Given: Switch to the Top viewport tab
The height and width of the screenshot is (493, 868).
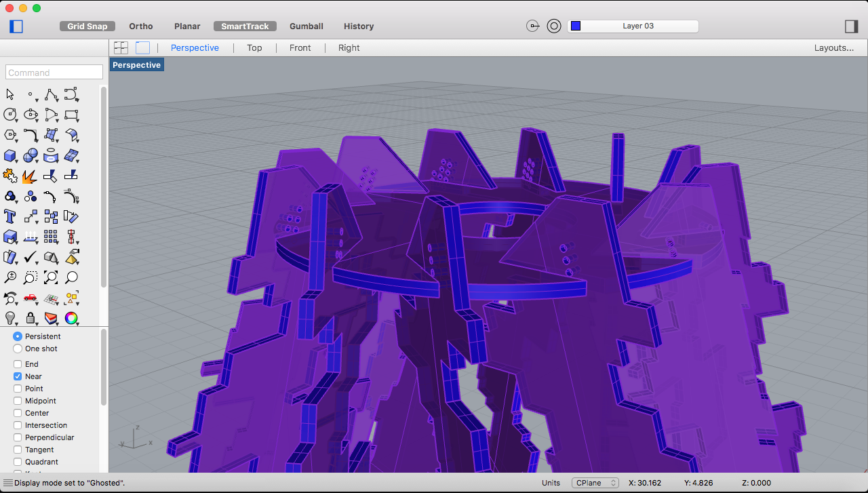Looking at the screenshot, I should click(254, 48).
